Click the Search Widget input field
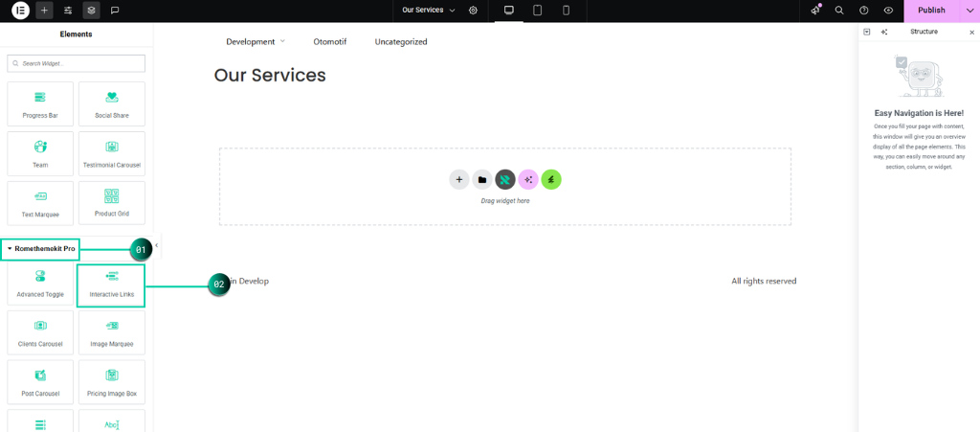The image size is (980, 432). 77,64
